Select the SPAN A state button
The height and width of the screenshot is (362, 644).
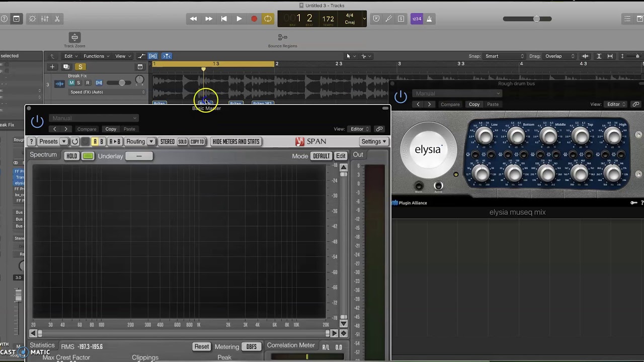(95, 142)
